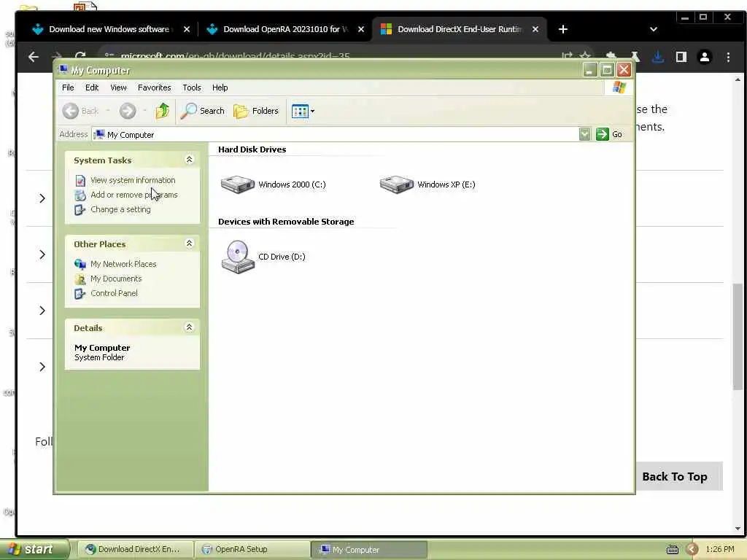This screenshot has height=560, width=747.
Task: Click the browser downloads icon
Action: [658, 57]
